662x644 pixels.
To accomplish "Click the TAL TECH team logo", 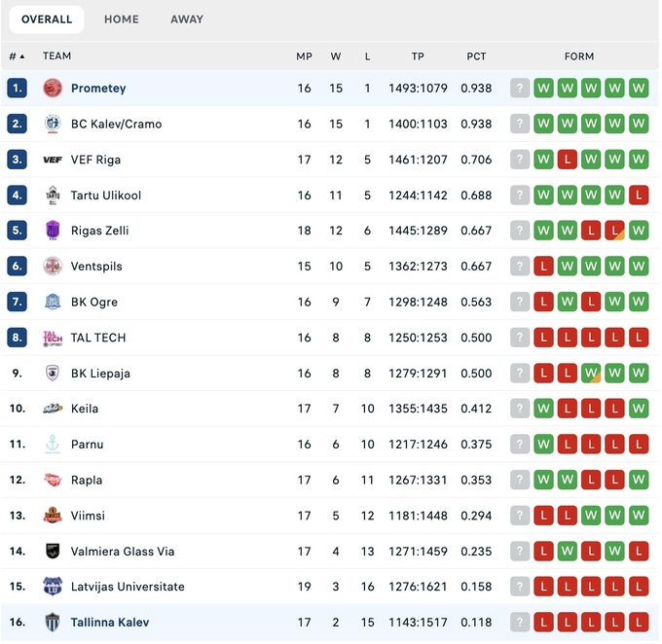I will [x=53, y=338].
